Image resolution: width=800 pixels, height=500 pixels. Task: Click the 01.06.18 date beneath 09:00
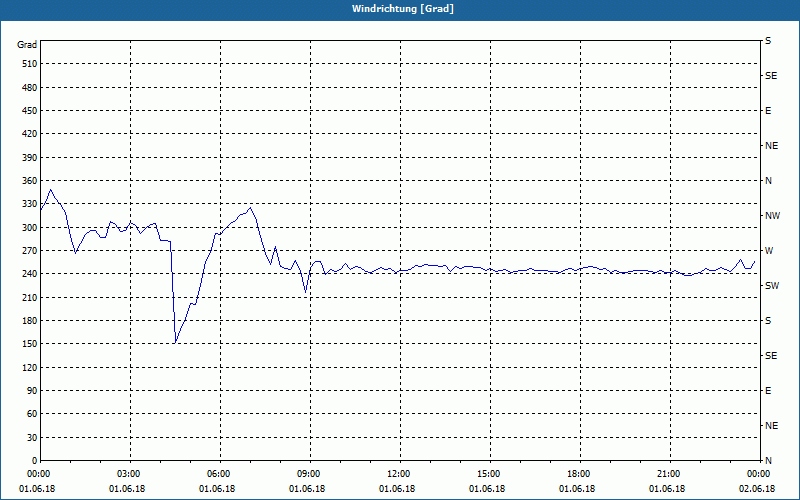tap(307, 489)
